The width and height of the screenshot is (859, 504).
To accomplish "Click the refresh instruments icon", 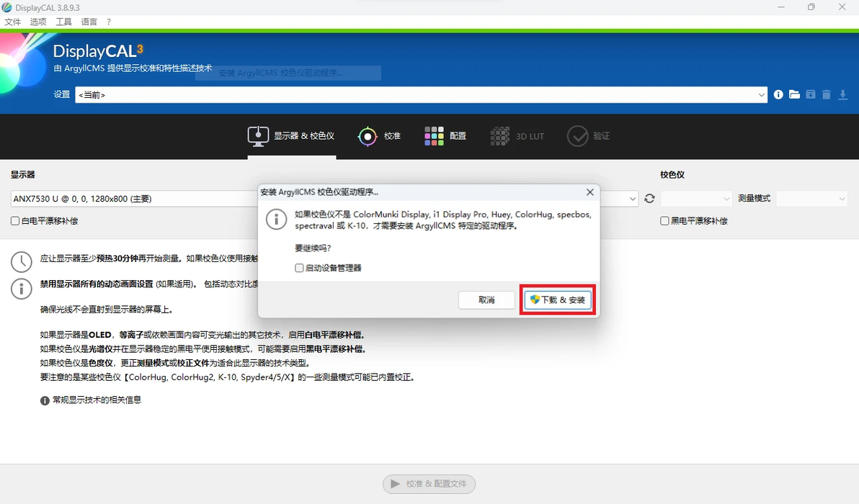I will [650, 199].
